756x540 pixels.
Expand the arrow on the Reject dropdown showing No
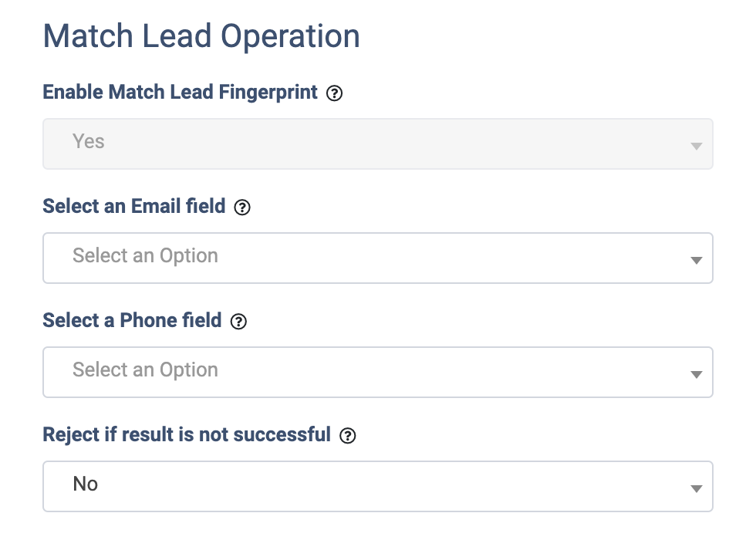coord(697,488)
